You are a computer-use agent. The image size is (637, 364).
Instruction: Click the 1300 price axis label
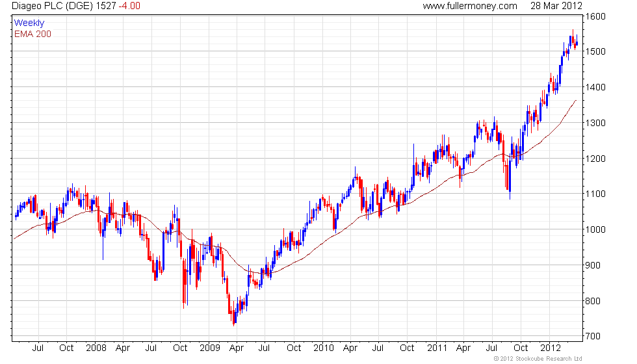[x=595, y=123]
